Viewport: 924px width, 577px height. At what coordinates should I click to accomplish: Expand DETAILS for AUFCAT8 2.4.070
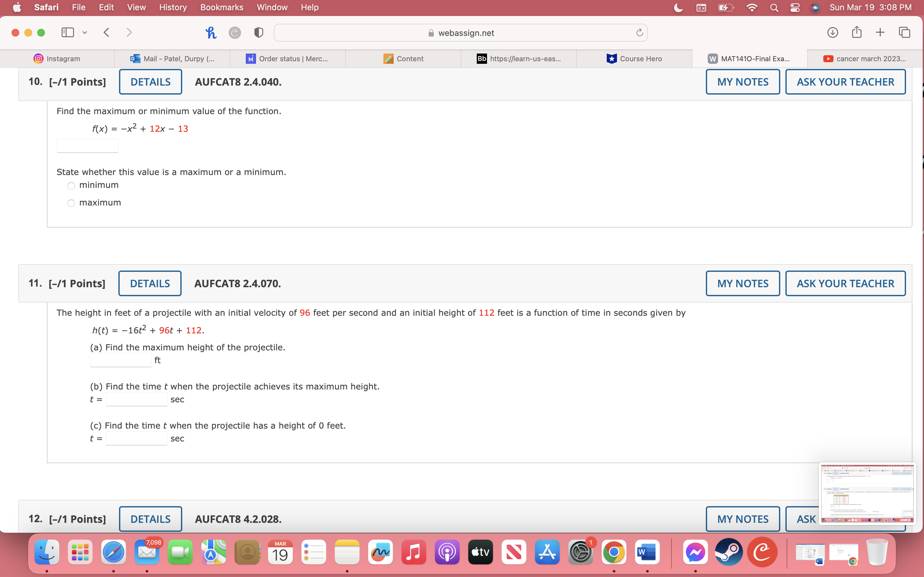pyautogui.click(x=150, y=283)
